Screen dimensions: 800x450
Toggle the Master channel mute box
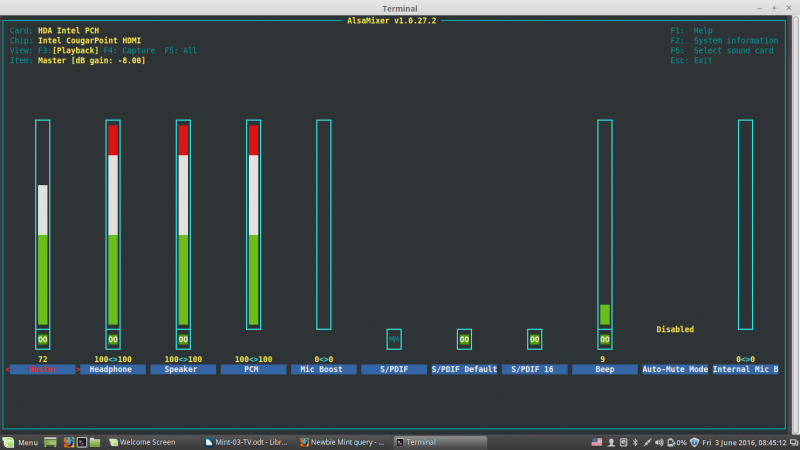[43, 339]
